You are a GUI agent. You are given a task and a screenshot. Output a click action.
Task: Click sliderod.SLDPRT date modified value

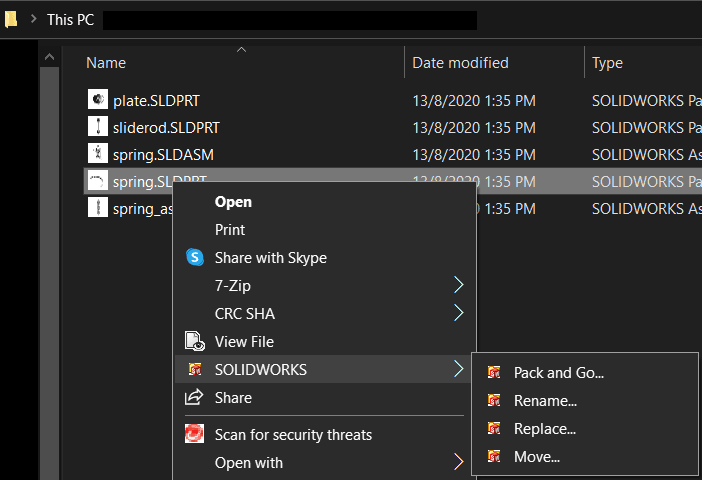pos(474,128)
